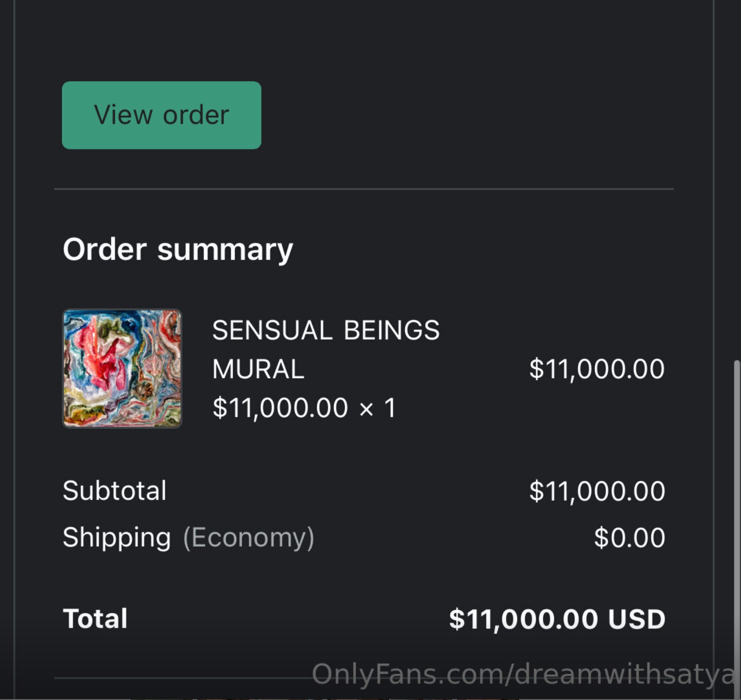Click the vertical scrollbar on the right
This screenshot has height=700, width=741.
coord(737,518)
